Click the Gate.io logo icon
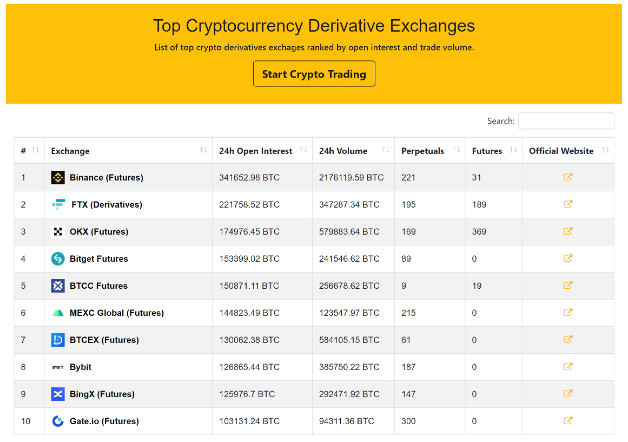This screenshot has height=442, width=628. pyautogui.click(x=58, y=421)
